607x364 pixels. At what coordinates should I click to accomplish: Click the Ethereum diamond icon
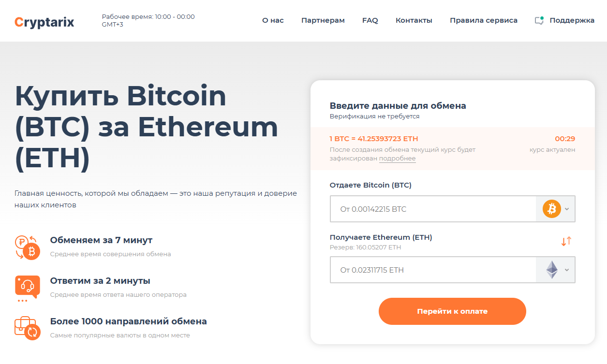(x=551, y=270)
